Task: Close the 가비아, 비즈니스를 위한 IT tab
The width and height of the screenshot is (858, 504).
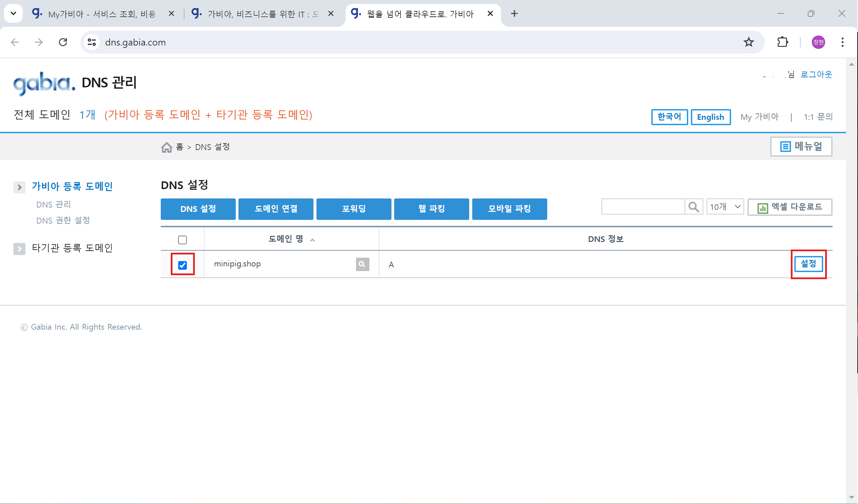Action: (x=331, y=14)
